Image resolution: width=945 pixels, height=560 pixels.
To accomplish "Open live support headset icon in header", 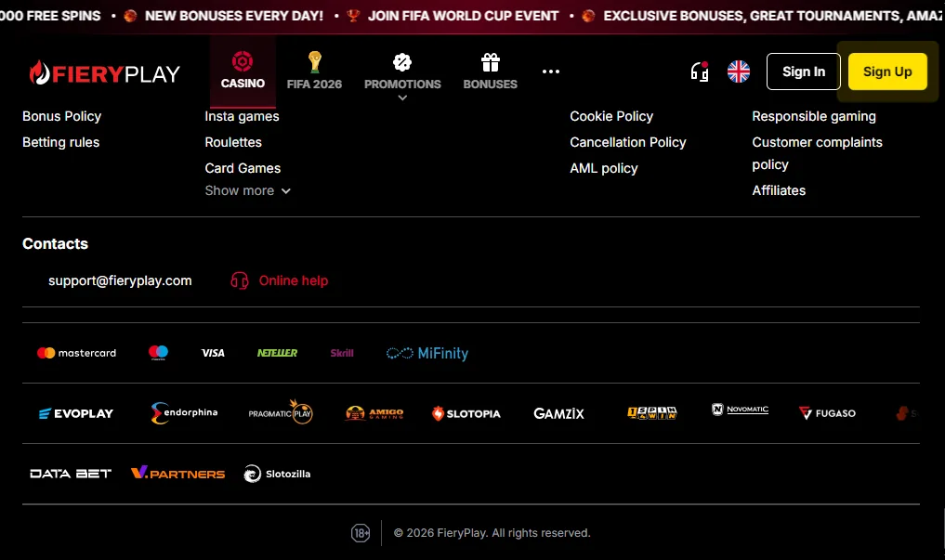I will pos(700,72).
